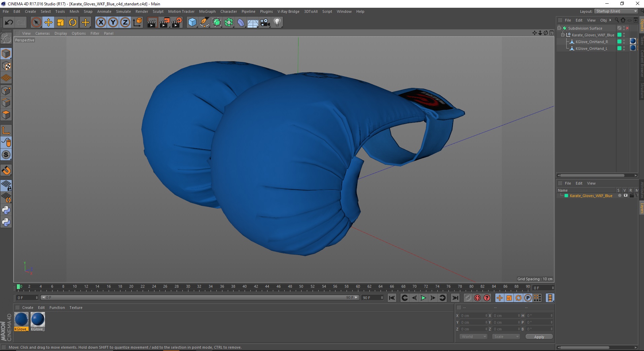Open the MoGraph menu
The image size is (644, 351).
[x=207, y=11]
